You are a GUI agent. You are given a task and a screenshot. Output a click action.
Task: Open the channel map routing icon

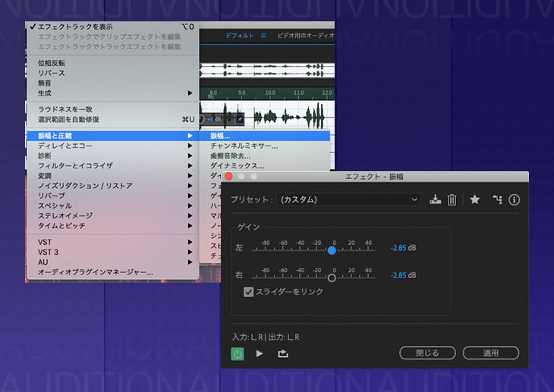tap(497, 199)
